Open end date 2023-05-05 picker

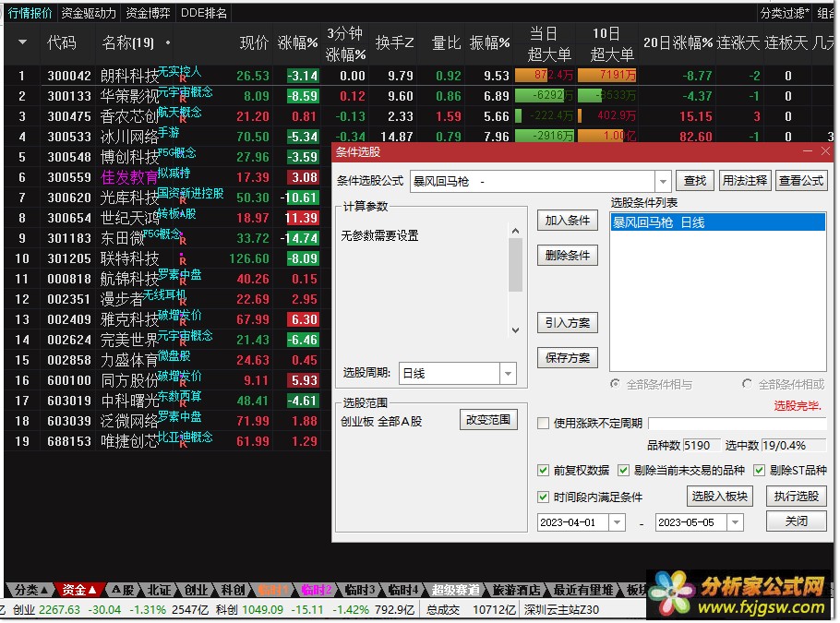point(735,522)
